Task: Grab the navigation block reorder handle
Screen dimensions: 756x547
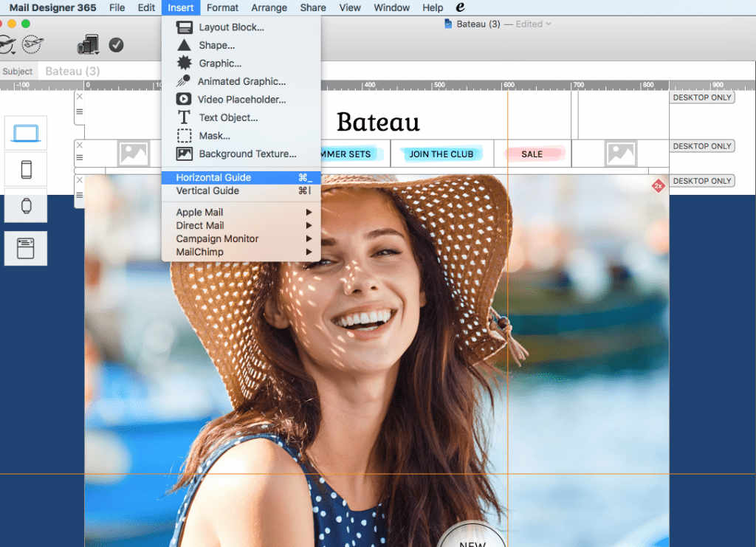Action: pos(80,157)
